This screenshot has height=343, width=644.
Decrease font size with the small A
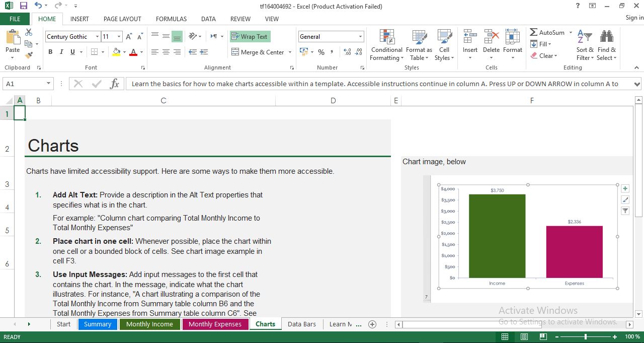click(140, 37)
